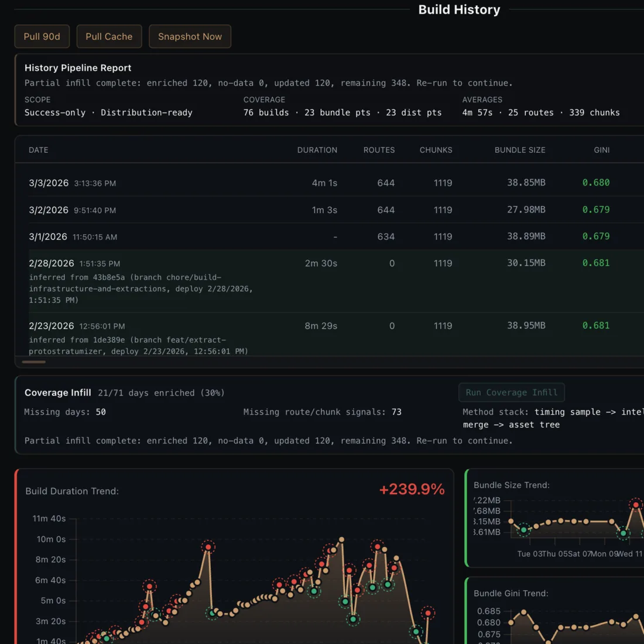Click the 38.85MB bundle size
Image resolution: width=644 pixels, height=644 pixels.
(526, 182)
